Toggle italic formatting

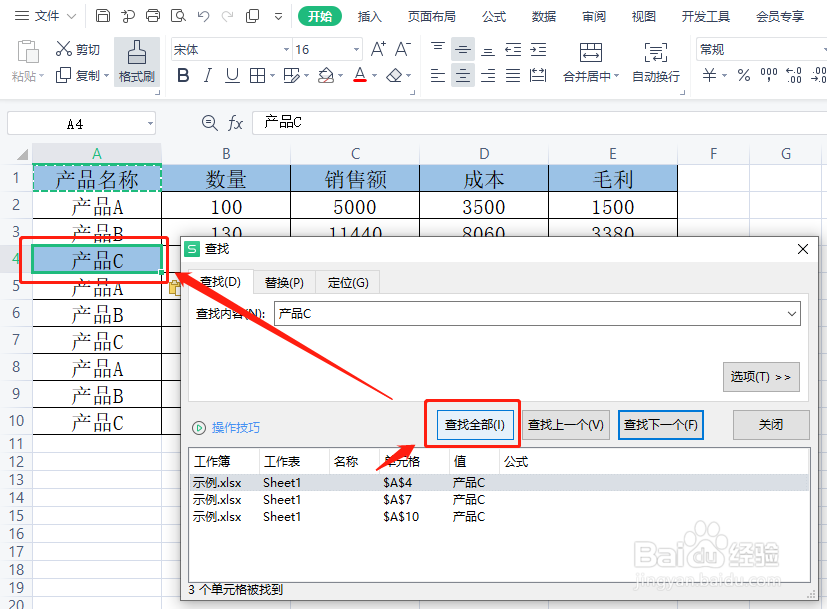[x=207, y=75]
